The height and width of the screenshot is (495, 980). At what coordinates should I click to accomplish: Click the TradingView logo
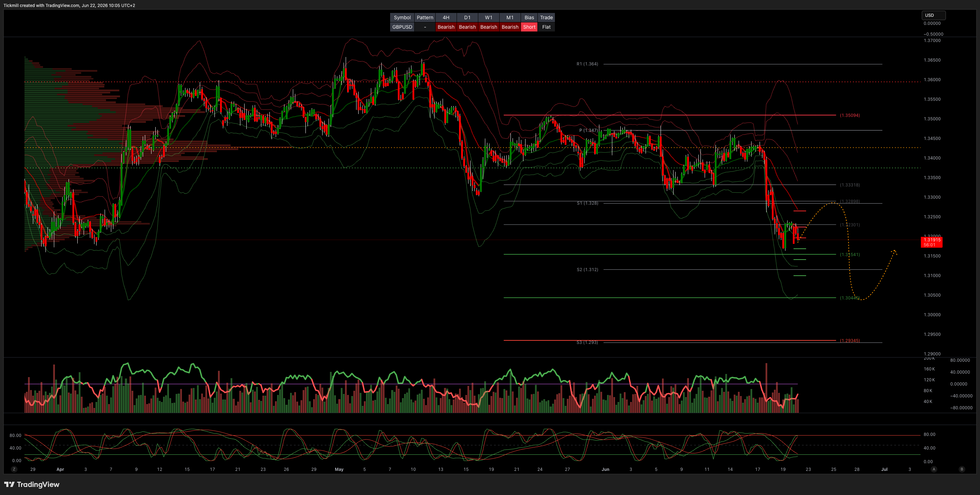[x=32, y=485]
